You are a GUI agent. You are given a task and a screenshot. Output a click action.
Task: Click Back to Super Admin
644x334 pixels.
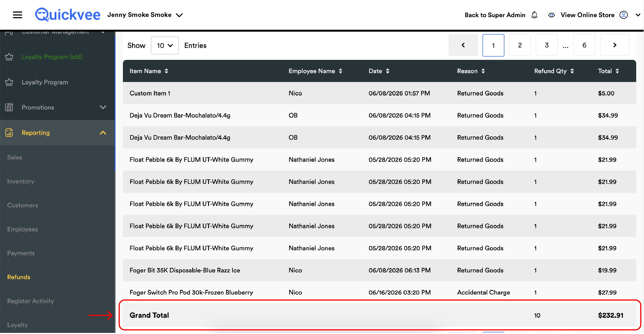pyautogui.click(x=495, y=15)
